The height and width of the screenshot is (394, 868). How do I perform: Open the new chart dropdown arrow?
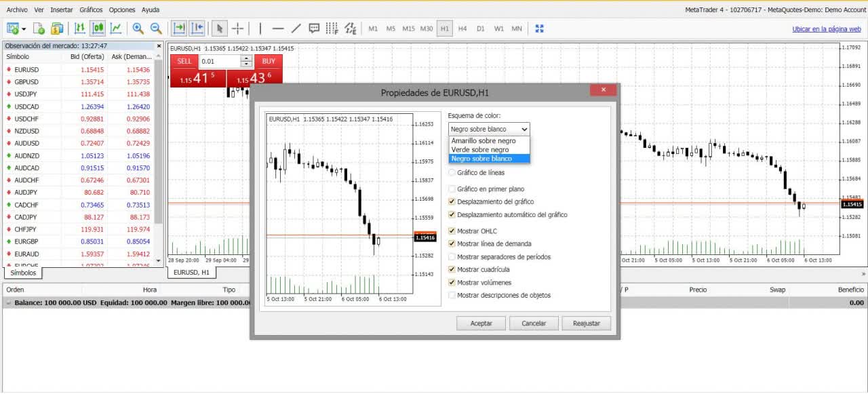tap(24, 29)
